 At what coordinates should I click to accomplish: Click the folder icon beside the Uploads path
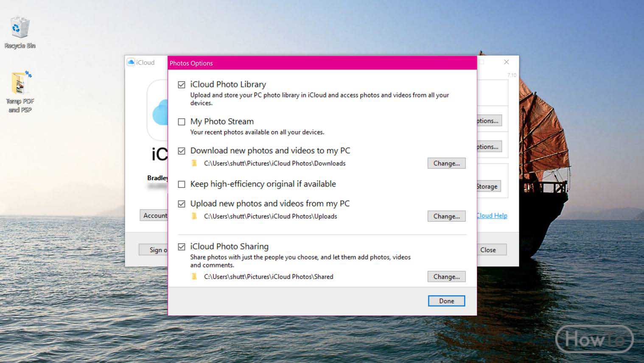click(x=194, y=216)
